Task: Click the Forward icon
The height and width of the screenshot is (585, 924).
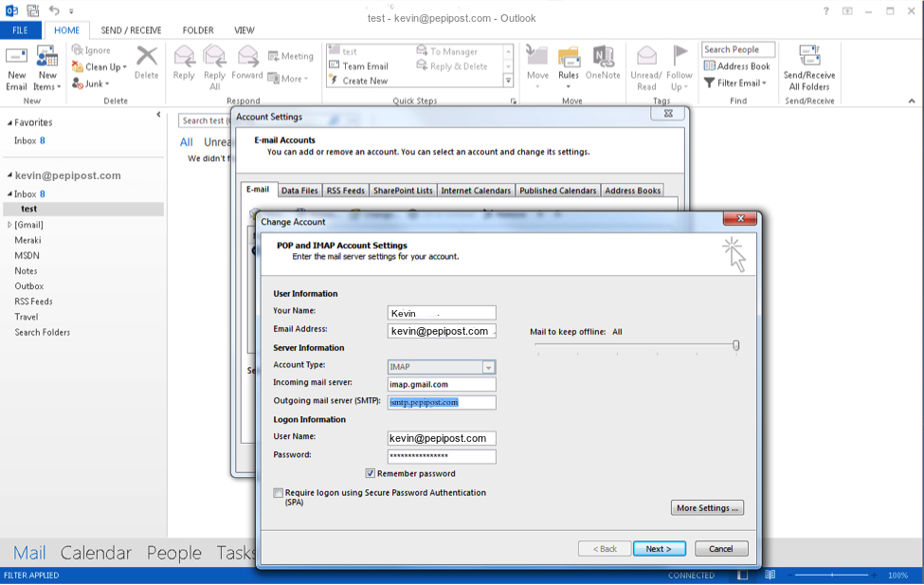Action: click(x=247, y=57)
